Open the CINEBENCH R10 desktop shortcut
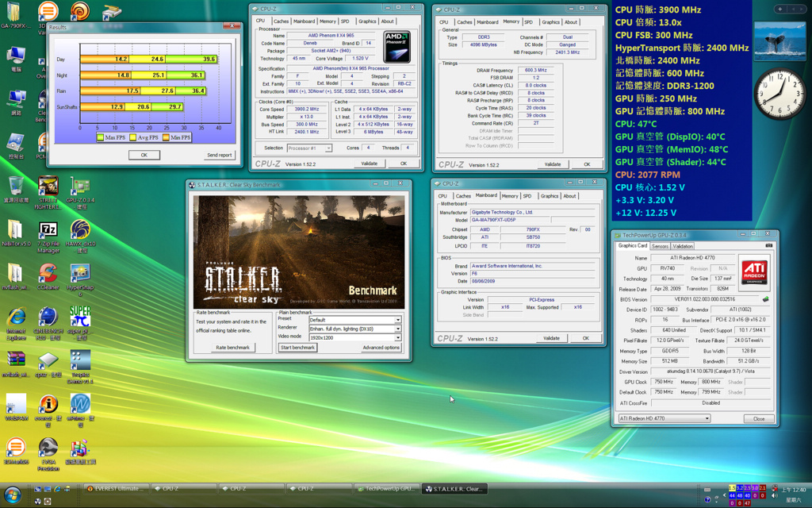 coord(48,324)
